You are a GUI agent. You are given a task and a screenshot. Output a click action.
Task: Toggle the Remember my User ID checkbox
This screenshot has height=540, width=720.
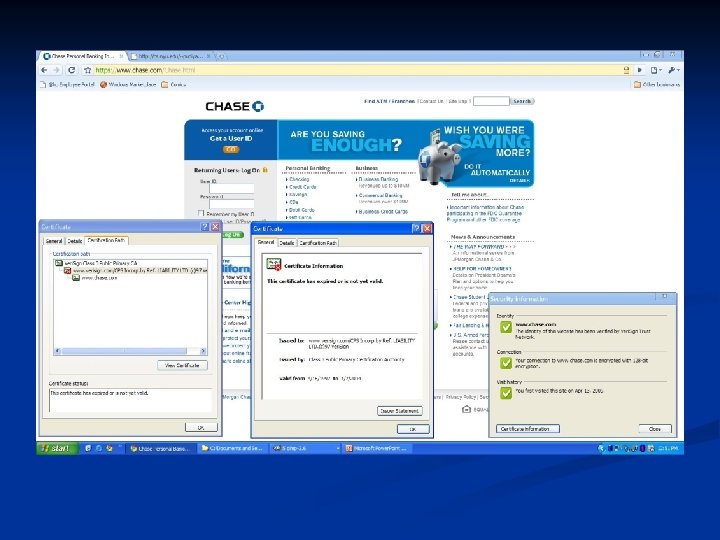201,213
